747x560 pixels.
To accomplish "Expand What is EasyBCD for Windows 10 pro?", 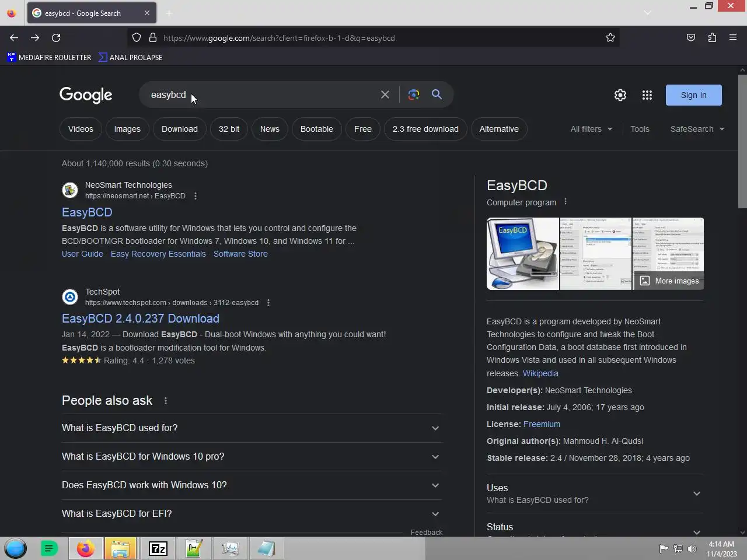I will (252, 457).
